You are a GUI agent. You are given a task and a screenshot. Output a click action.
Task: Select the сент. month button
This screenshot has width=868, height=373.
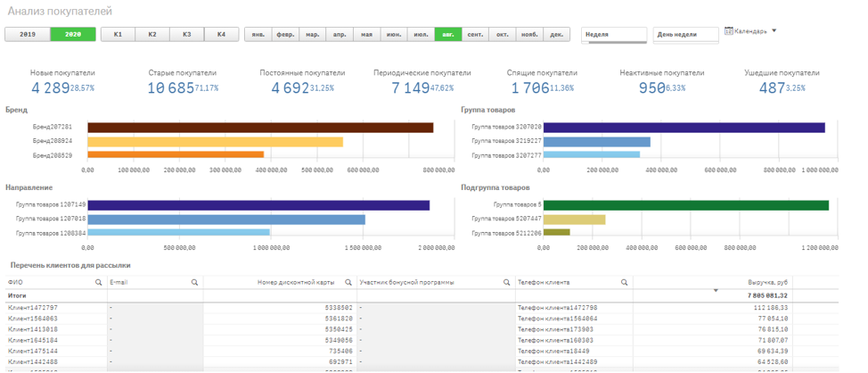click(x=476, y=35)
